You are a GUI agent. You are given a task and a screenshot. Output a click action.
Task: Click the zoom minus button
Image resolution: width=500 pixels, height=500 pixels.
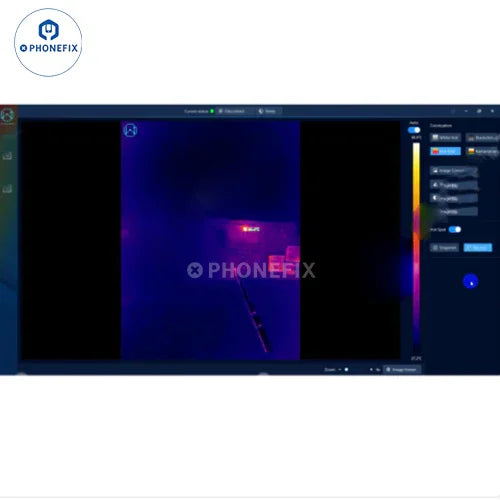tap(340, 369)
